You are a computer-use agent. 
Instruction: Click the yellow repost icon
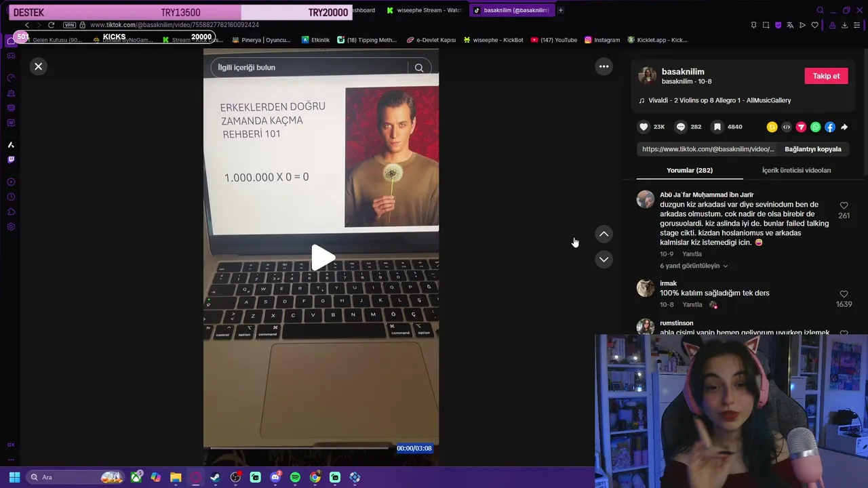pos(772,127)
